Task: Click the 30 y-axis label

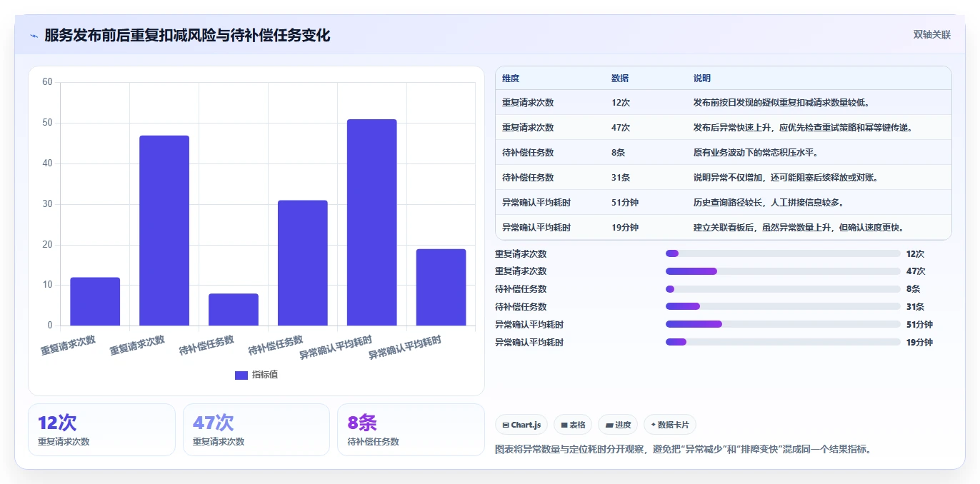Action: coord(47,204)
